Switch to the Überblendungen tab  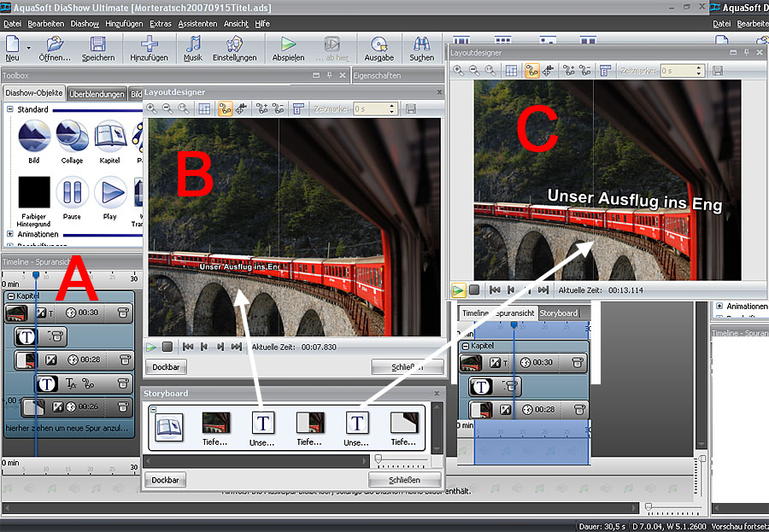click(x=97, y=94)
